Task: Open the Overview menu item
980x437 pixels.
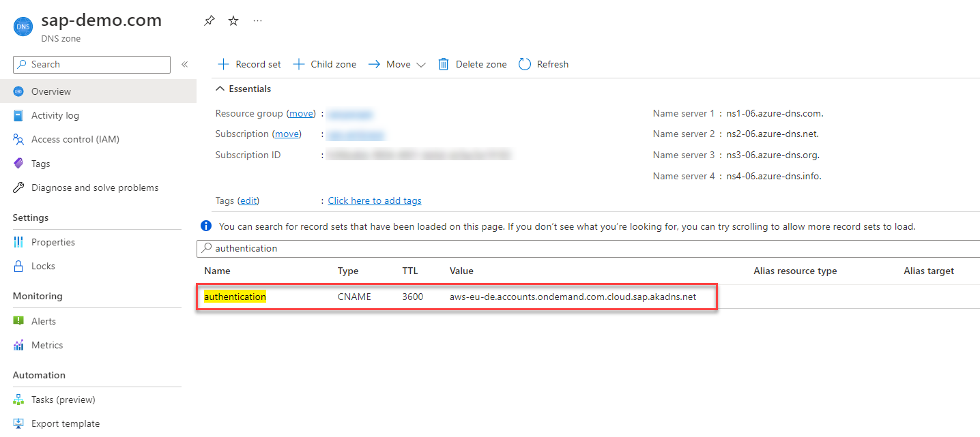Action: click(x=98, y=91)
